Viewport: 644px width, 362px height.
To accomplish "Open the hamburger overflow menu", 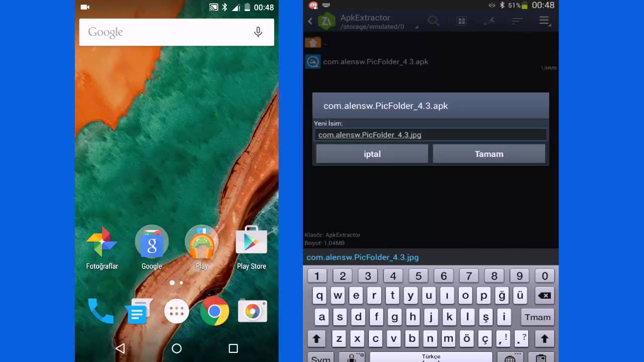I will [x=544, y=21].
